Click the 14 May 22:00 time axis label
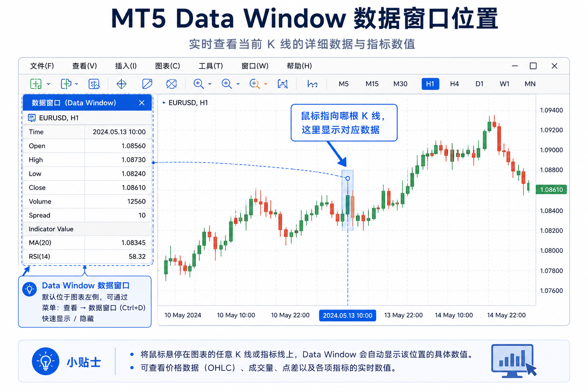The image size is (588, 392). [x=506, y=315]
